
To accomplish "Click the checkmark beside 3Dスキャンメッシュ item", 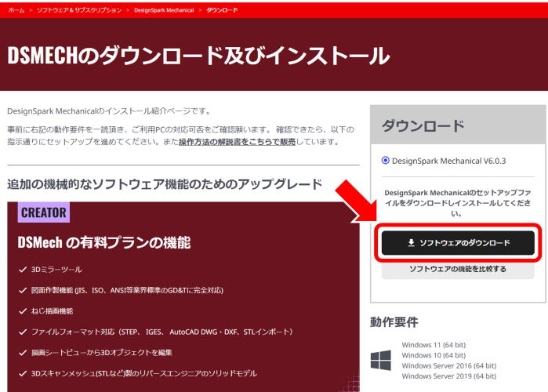I will pos(22,373).
